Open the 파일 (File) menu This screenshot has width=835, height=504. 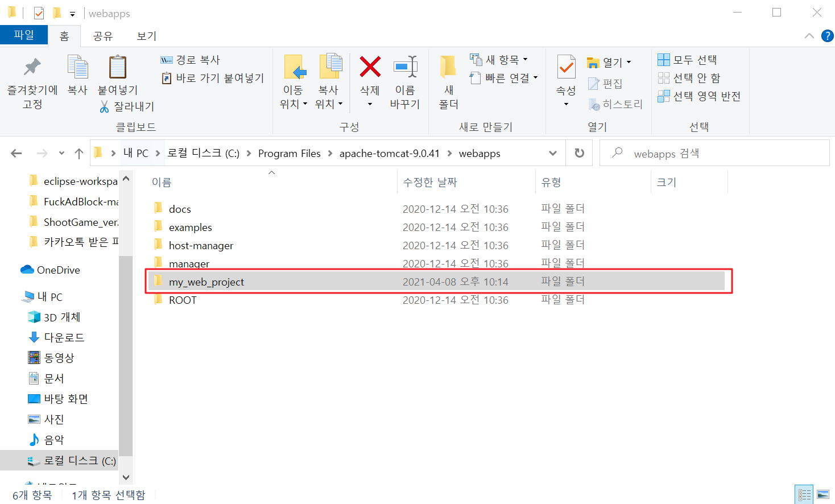click(23, 35)
